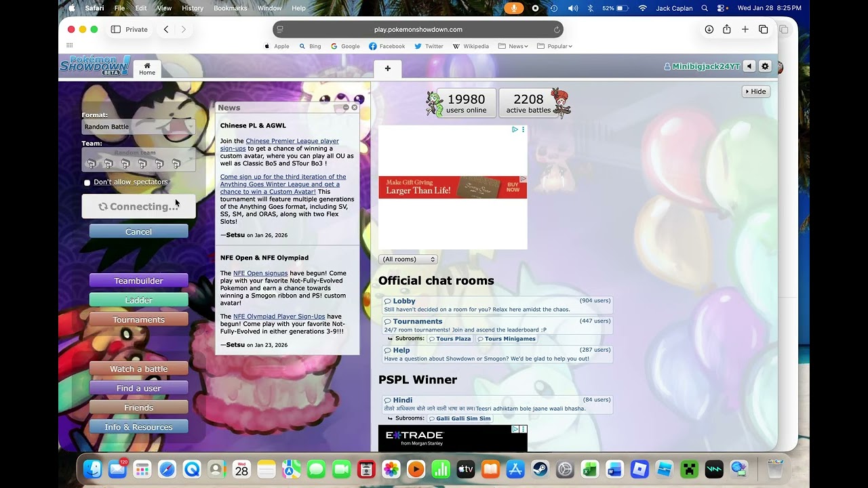Click Watch a battle

pyautogui.click(x=138, y=369)
